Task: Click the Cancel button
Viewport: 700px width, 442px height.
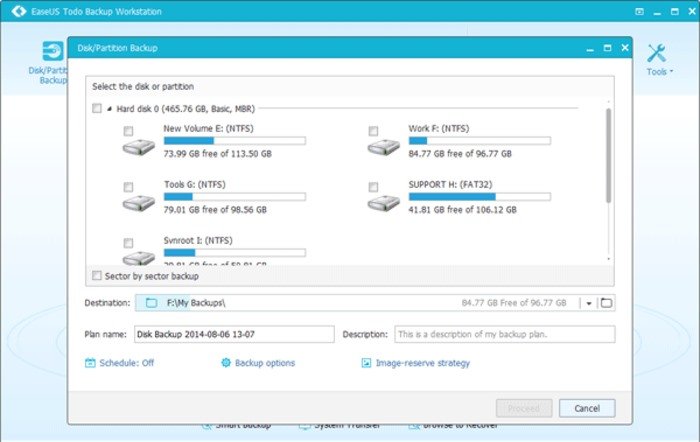Action: [x=587, y=408]
